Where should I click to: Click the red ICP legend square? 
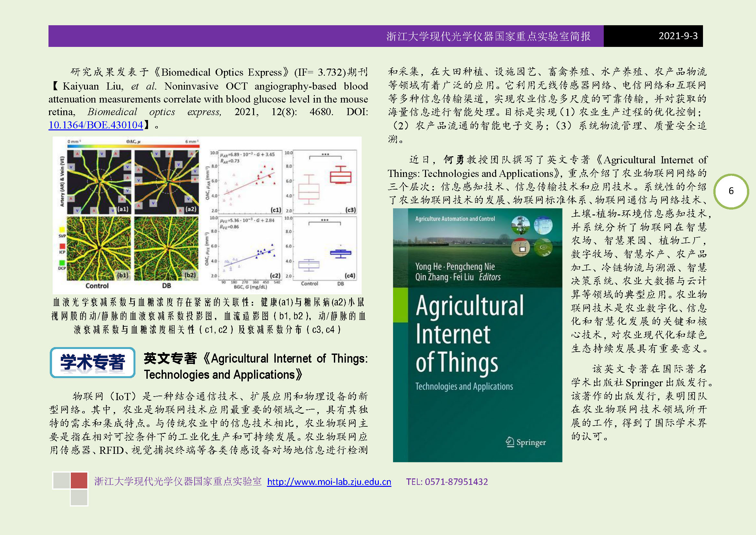(62, 246)
